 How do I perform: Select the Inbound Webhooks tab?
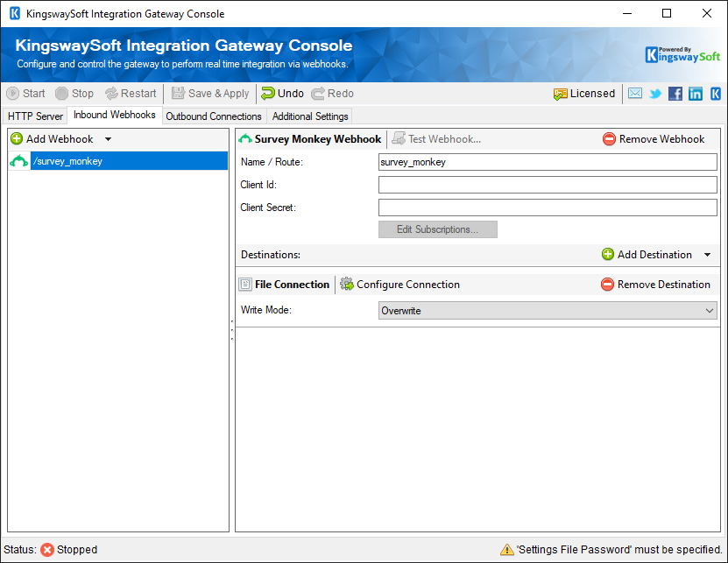point(114,115)
